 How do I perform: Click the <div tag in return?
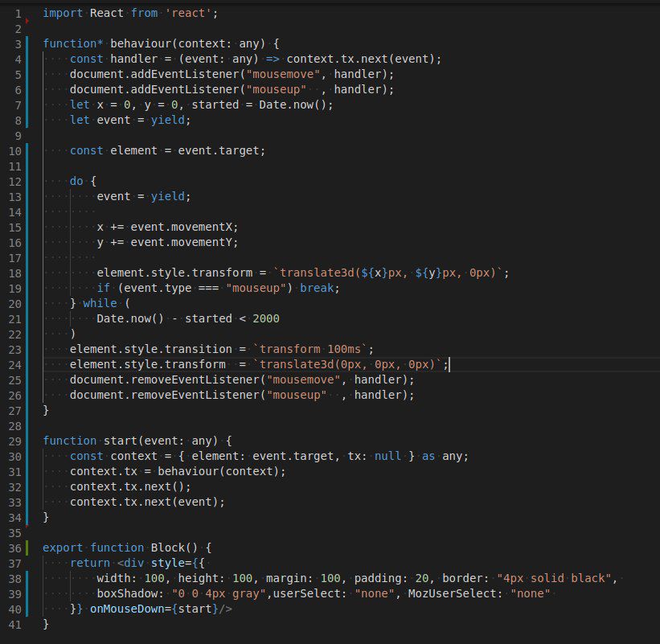[x=130, y=563]
